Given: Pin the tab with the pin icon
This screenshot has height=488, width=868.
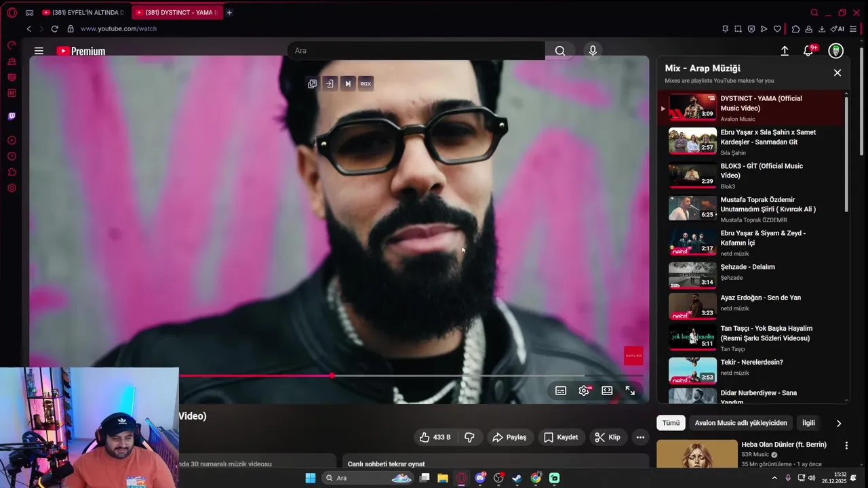Looking at the screenshot, I should tap(725, 29).
